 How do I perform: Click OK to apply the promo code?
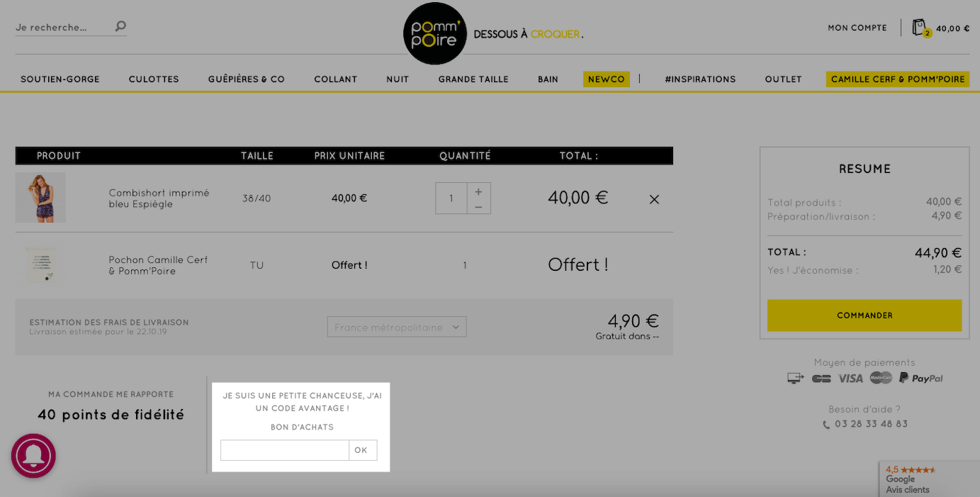point(361,450)
